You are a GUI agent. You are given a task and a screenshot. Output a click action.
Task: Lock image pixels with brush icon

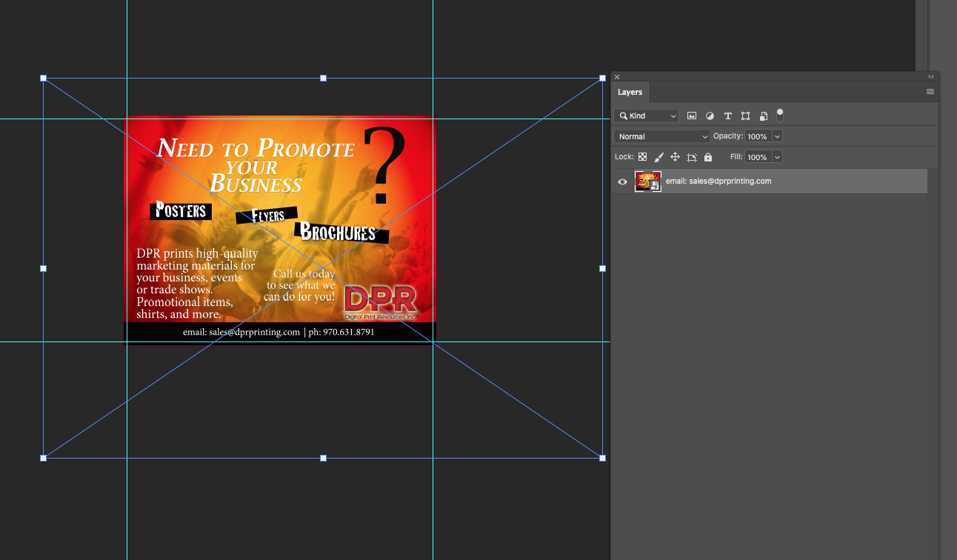pyautogui.click(x=658, y=157)
